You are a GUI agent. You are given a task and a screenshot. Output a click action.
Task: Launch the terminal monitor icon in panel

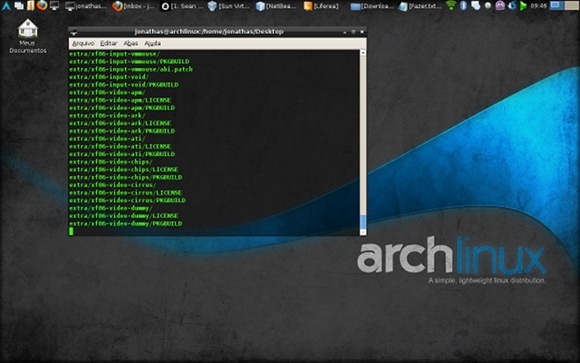tap(54, 6)
